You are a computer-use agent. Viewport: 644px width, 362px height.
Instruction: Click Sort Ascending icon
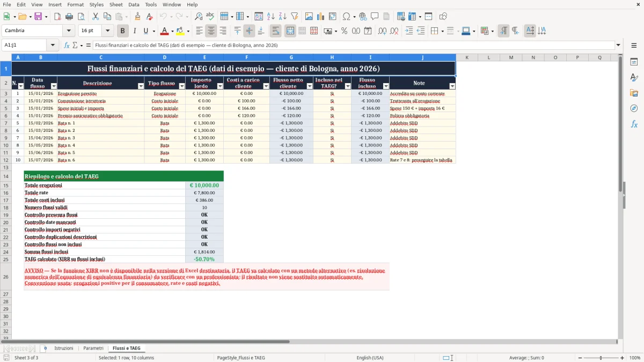tap(271, 17)
